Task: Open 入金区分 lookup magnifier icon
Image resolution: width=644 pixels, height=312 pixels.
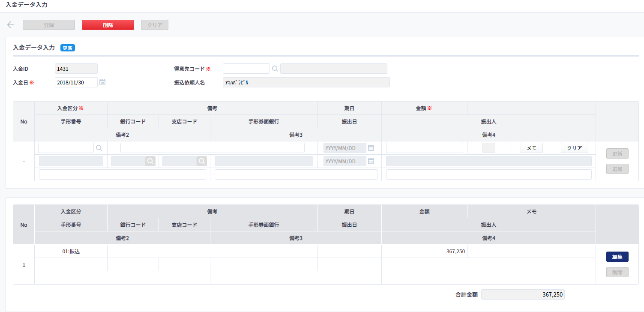Action: coord(99,148)
